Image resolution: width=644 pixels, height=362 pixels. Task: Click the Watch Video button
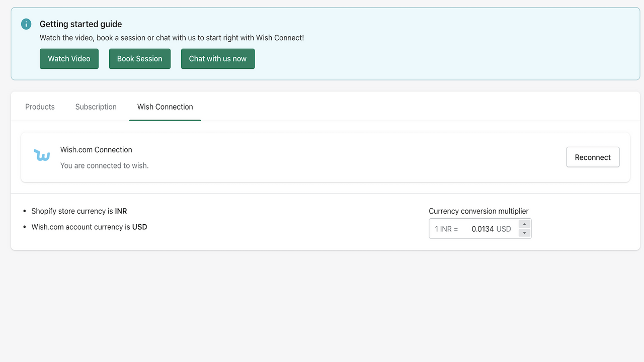(x=69, y=59)
